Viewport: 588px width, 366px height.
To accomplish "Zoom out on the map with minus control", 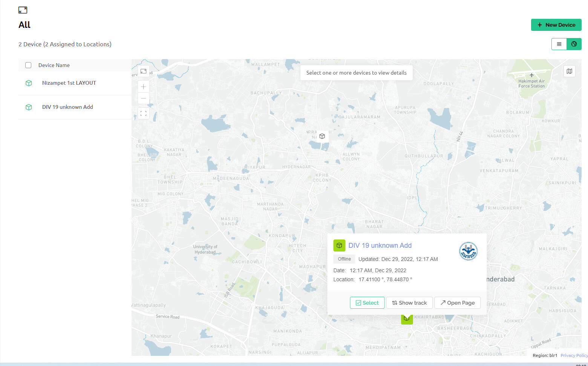I will point(143,98).
